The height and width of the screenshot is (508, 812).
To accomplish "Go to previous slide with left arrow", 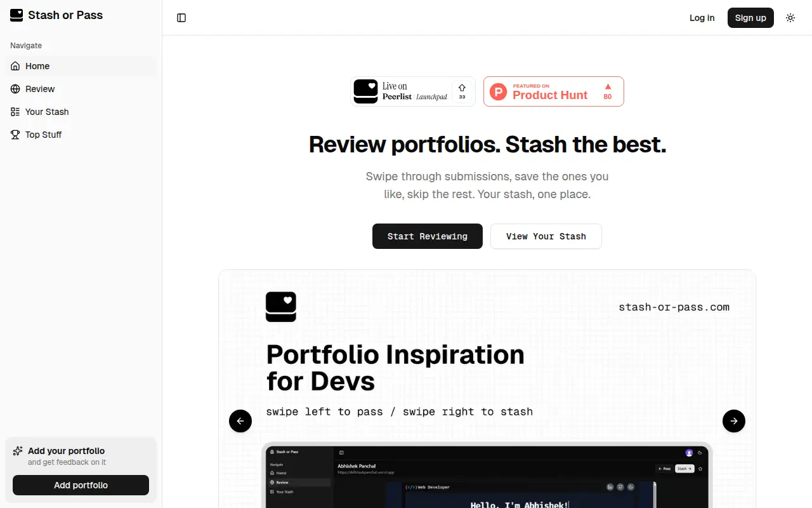I will [240, 421].
